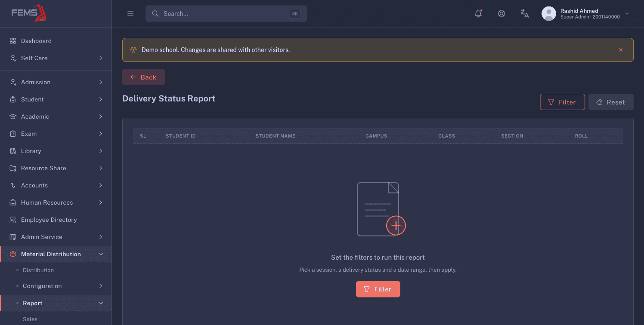The image size is (644, 325).
Task: Click the Accounts currency icon
Action: pyautogui.click(x=13, y=185)
